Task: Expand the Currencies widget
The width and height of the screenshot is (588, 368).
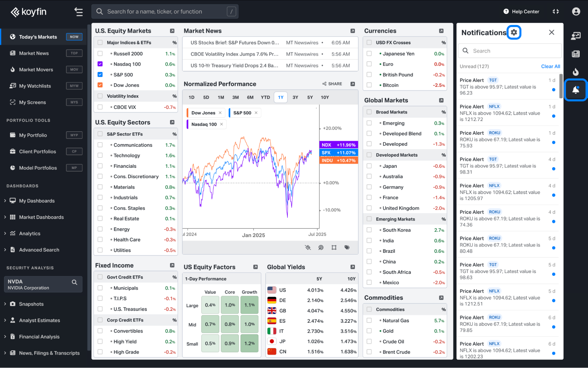Action: click(x=441, y=31)
